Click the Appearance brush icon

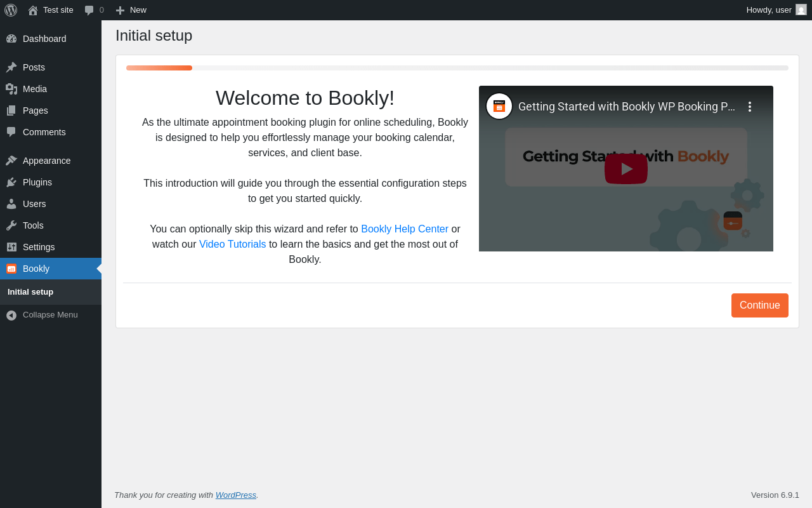(11, 161)
